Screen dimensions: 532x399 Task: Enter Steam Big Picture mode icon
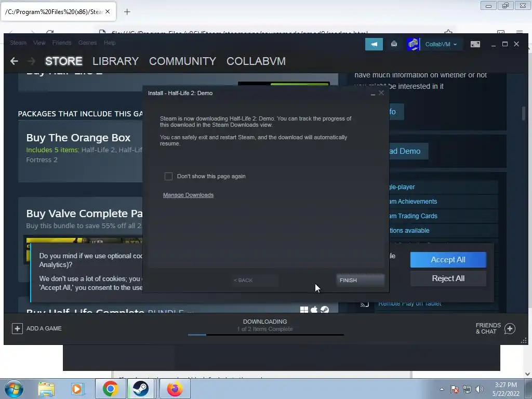pos(475,44)
